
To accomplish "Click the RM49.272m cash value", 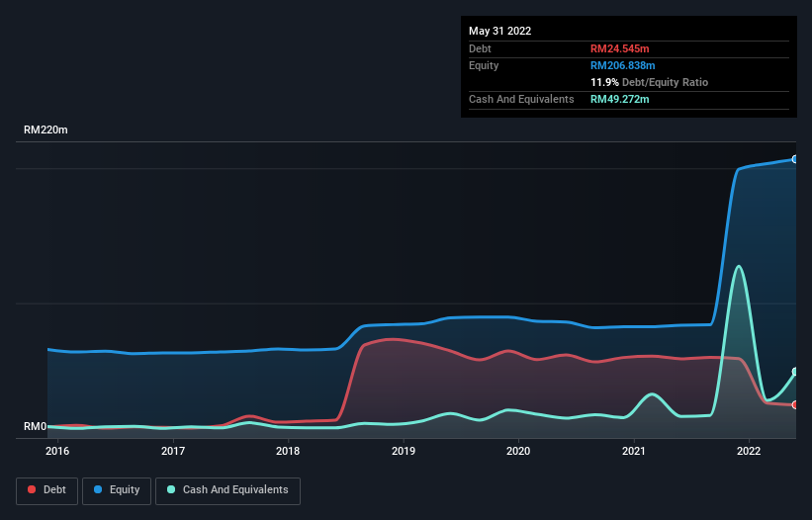I will coord(619,99).
